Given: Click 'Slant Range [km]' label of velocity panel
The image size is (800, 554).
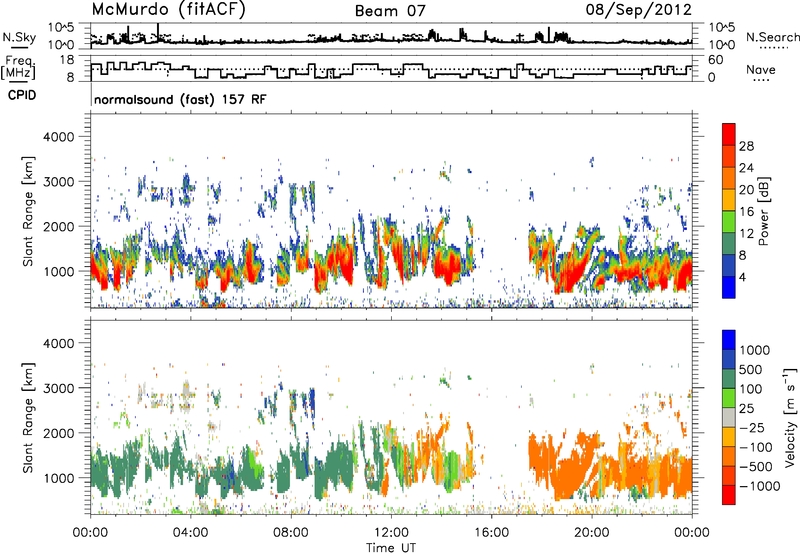Looking at the screenshot, I should 28,417.
